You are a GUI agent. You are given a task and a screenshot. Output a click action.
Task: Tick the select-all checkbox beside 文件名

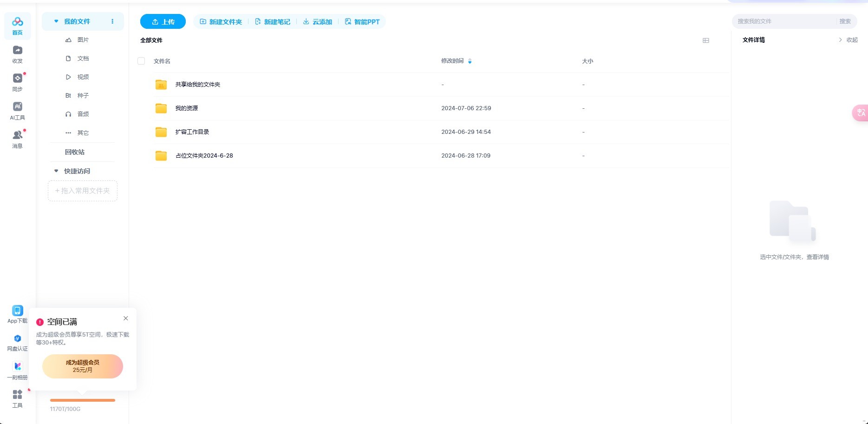[141, 61]
